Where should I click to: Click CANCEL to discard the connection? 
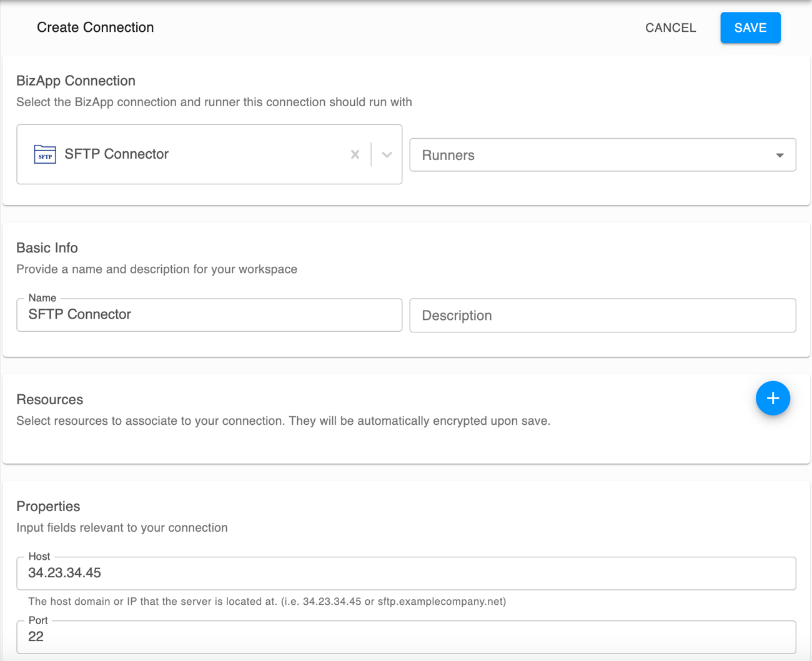(670, 27)
